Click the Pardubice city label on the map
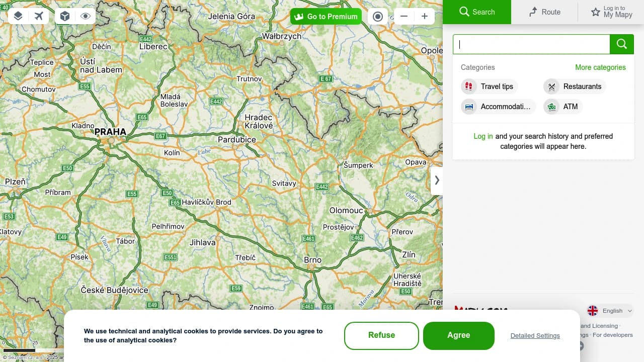The image size is (644, 362). [237, 140]
